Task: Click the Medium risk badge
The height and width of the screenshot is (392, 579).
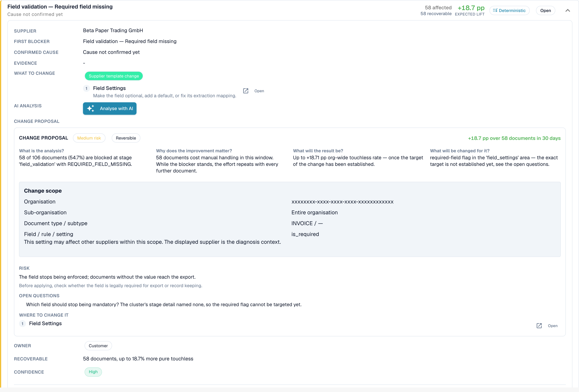Action: tap(89, 138)
